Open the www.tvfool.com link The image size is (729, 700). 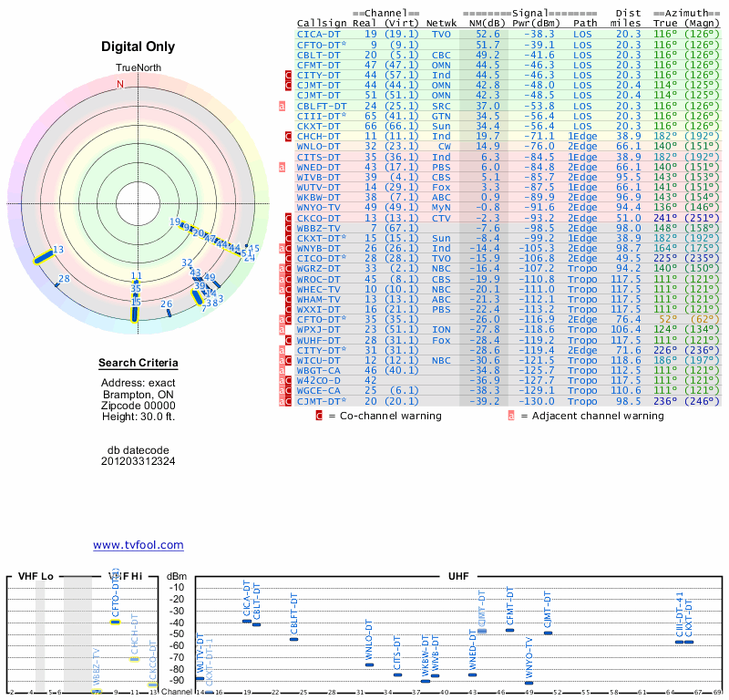click(138, 545)
